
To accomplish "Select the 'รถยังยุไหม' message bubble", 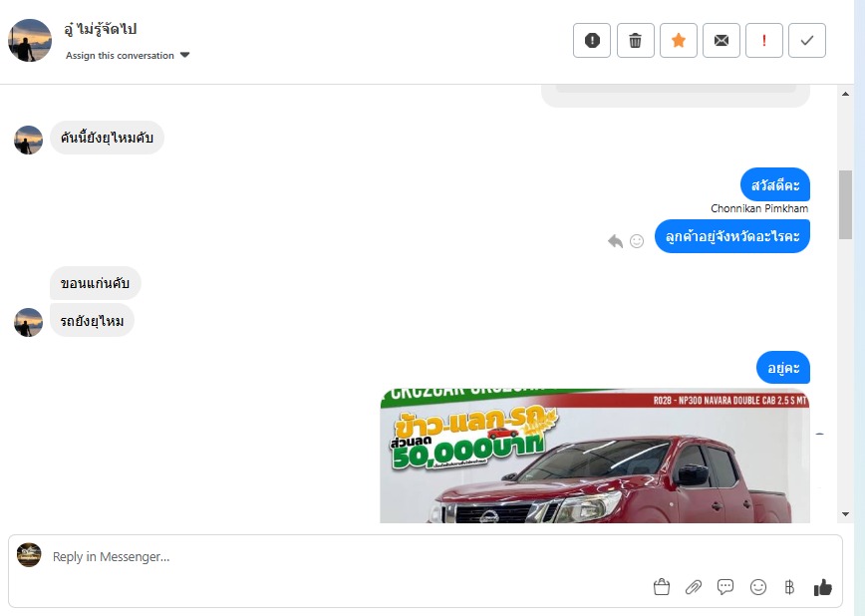I will [92, 320].
